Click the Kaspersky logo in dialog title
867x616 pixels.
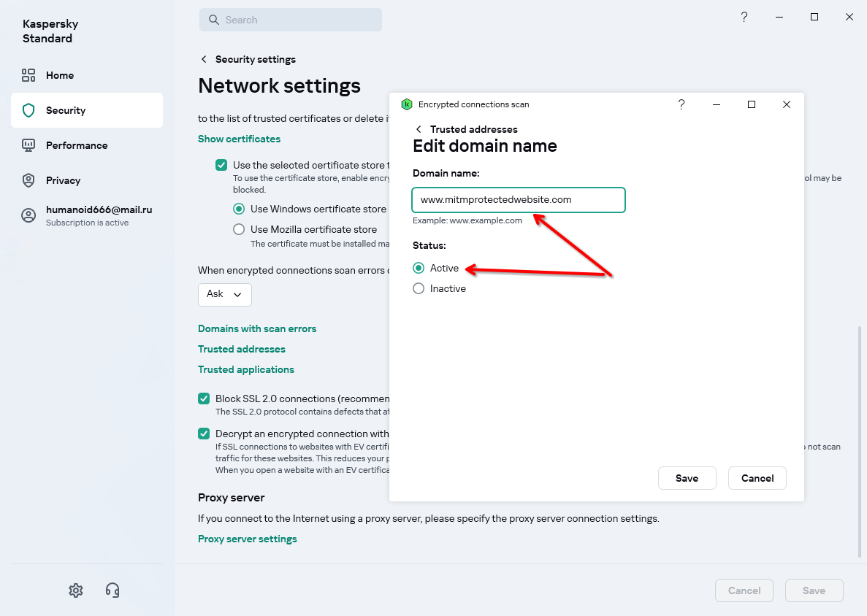(406, 104)
